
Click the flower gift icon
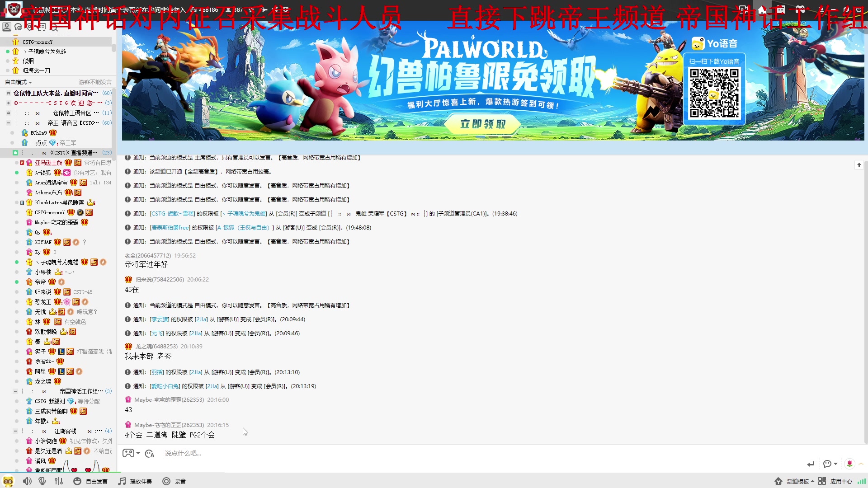(x=849, y=464)
